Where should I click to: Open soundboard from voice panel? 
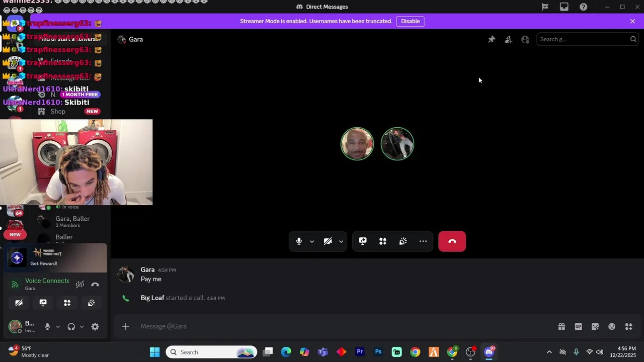[x=91, y=303]
